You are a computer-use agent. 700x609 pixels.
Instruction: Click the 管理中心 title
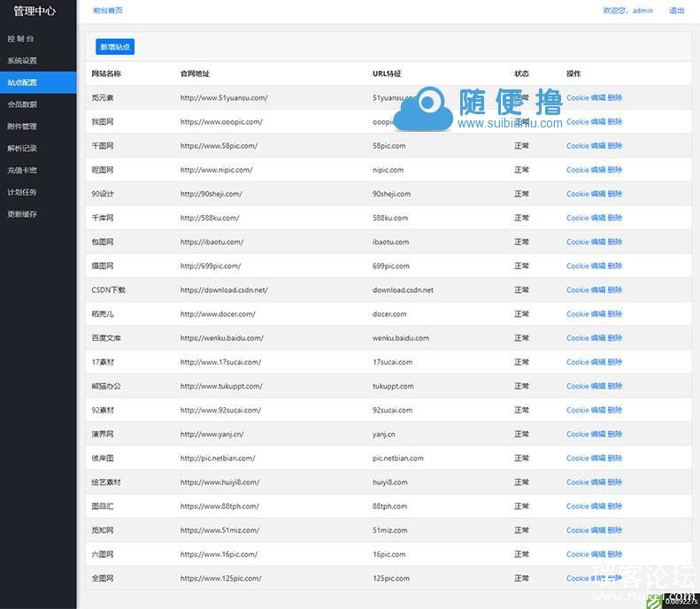[x=35, y=11]
